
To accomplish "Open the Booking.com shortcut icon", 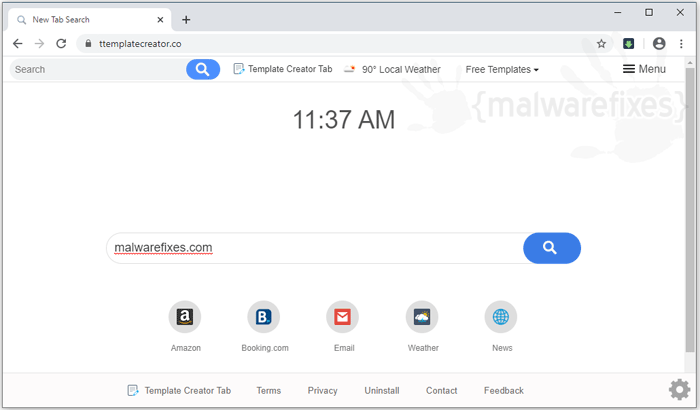I will click(x=264, y=317).
